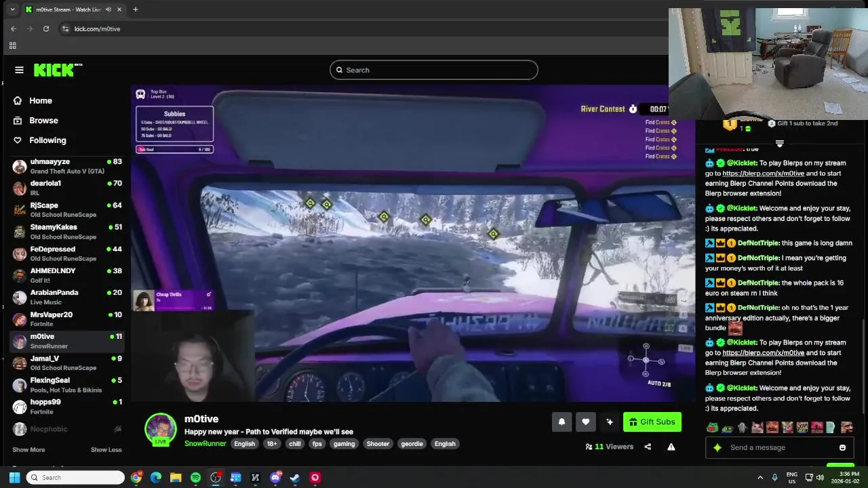
Task: Click the Send a message chat input
Action: click(779, 447)
